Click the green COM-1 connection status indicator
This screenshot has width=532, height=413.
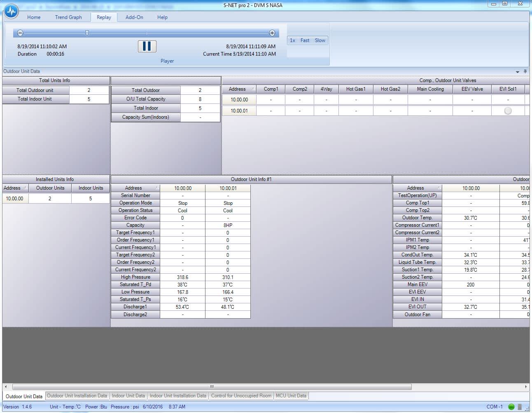511,407
